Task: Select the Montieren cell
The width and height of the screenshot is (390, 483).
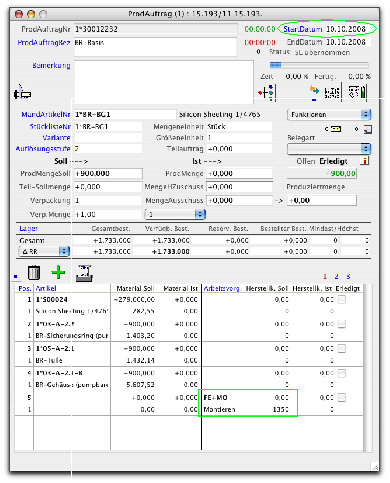Action: (x=219, y=410)
